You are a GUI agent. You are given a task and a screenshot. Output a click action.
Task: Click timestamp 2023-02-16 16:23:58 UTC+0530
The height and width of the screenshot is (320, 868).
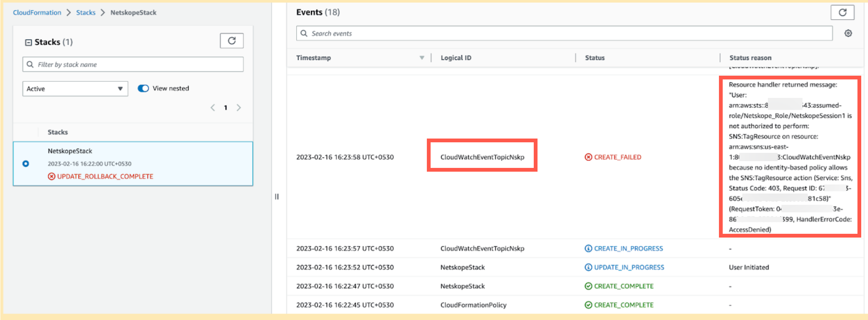[345, 157]
